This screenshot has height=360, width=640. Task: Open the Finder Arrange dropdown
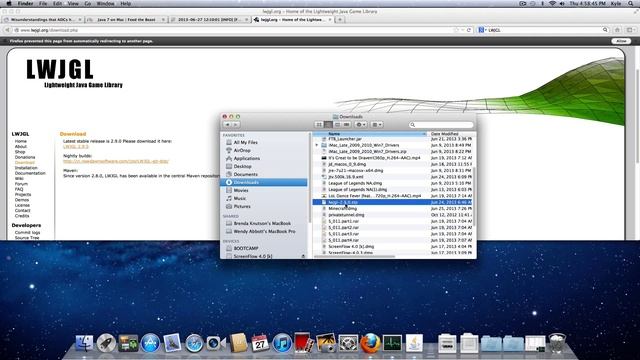(x=377, y=124)
